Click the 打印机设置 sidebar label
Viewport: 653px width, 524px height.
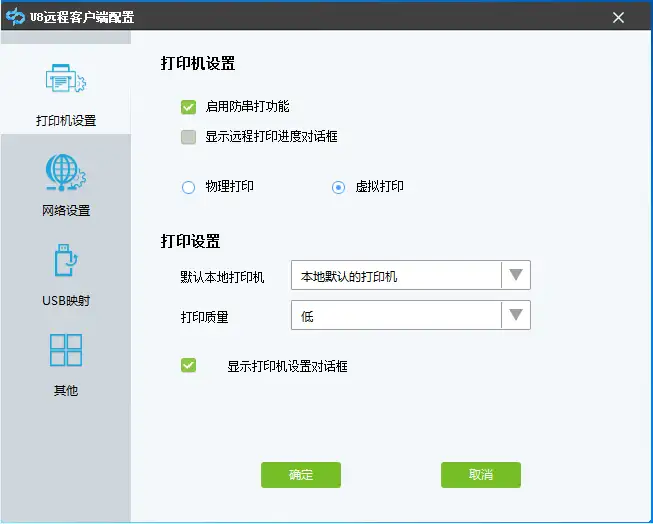[66, 120]
